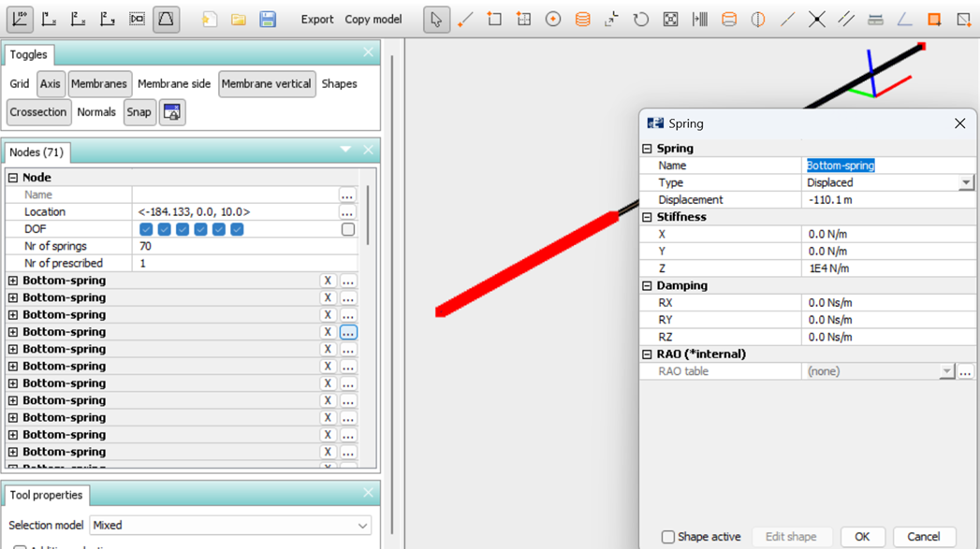Screen dimensions: 980x549
Task: Collapse the Damping section
Action: tap(647, 285)
